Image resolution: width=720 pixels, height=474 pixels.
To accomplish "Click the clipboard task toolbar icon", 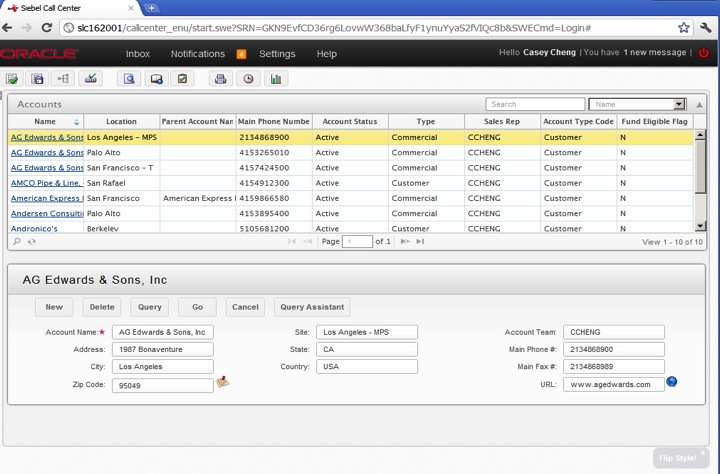I will (182, 79).
